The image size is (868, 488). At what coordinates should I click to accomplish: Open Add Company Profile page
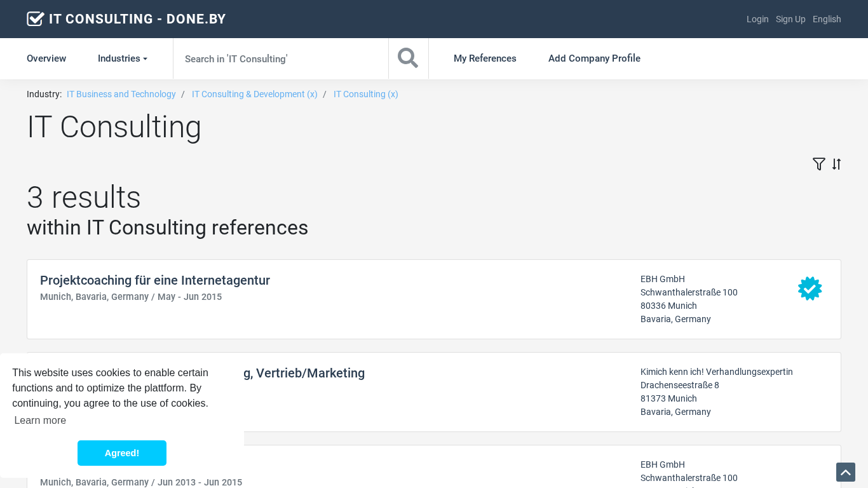[594, 58]
